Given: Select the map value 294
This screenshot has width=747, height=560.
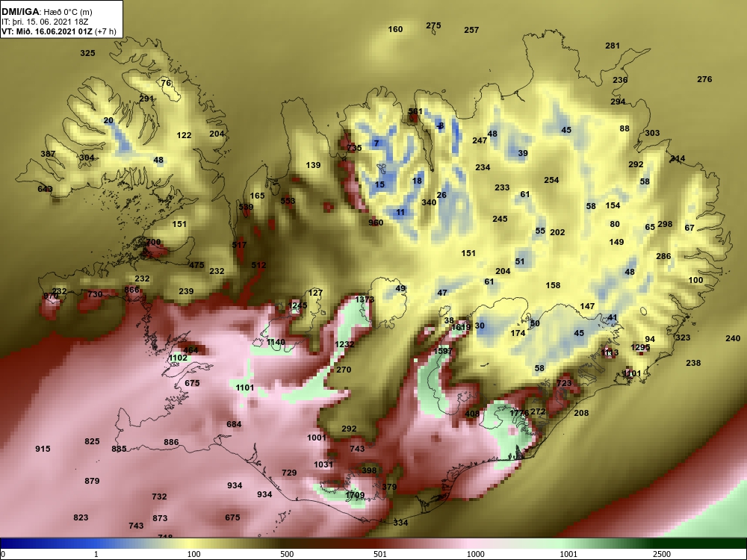Looking at the screenshot, I should click(618, 102).
